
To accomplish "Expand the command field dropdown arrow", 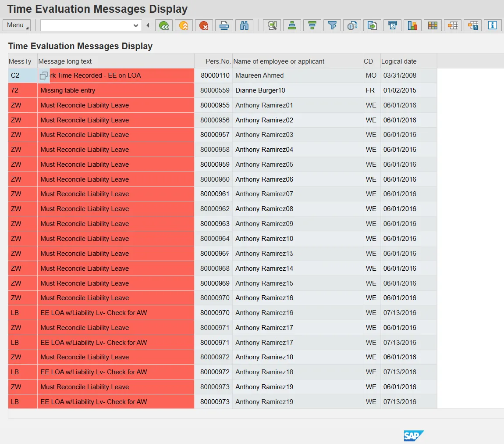I will 136,25.
